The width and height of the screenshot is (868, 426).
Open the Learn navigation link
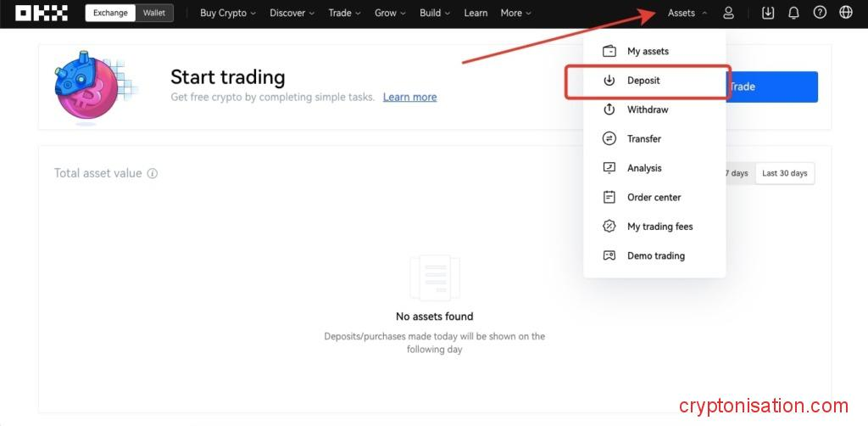pos(476,14)
